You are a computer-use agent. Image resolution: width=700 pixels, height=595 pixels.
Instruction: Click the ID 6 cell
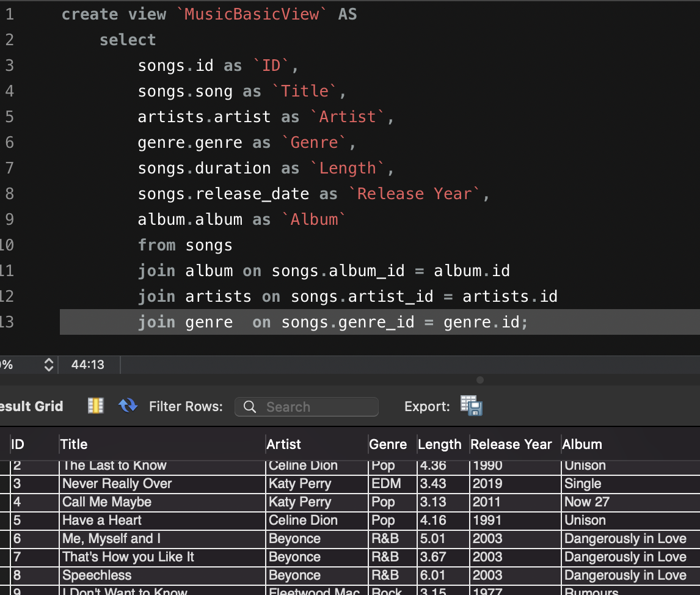[x=34, y=539]
